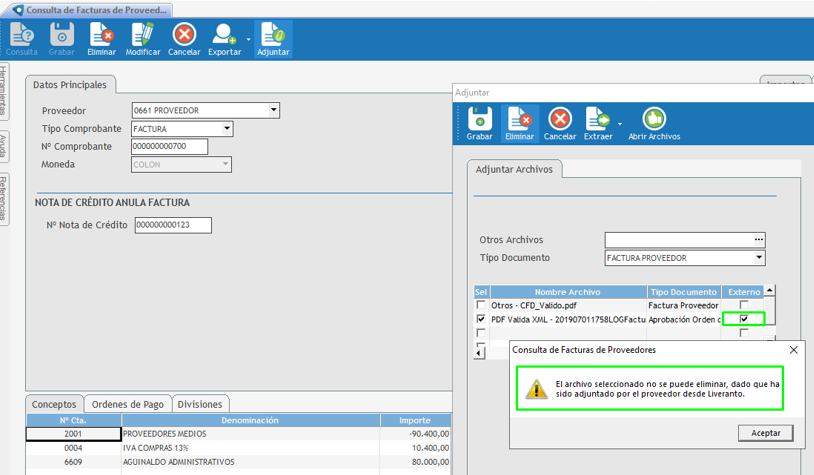Open the Tipo Comprobante dropdown
This screenshot has height=475, width=814.
click(x=227, y=128)
